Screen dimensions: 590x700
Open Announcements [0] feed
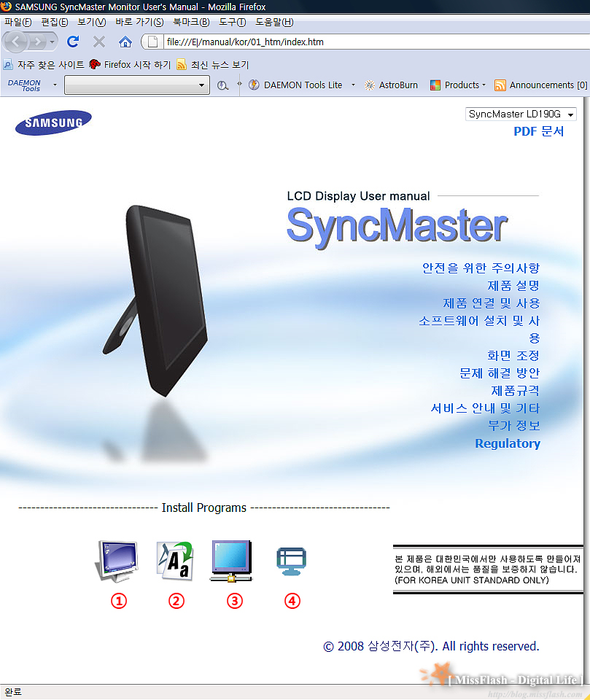pos(541,85)
